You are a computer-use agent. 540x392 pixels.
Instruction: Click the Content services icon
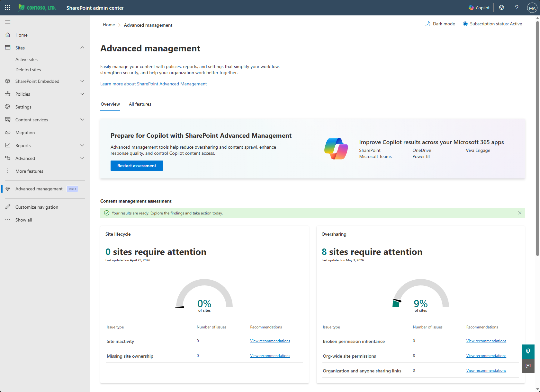point(8,119)
